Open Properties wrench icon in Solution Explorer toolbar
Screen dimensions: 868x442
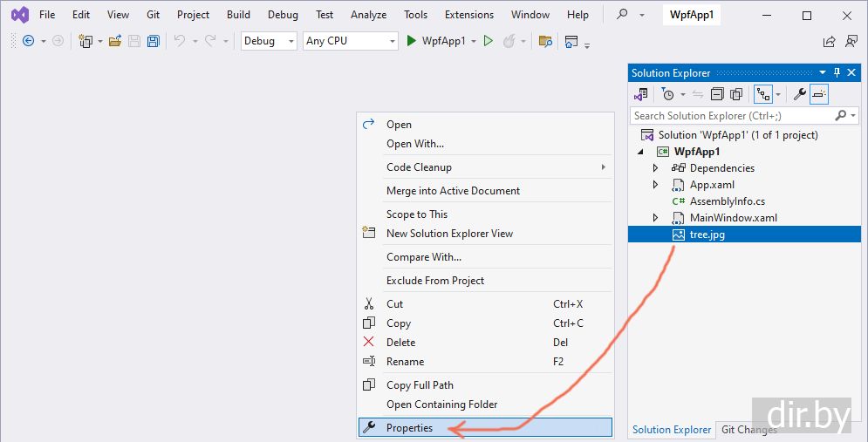pyautogui.click(x=798, y=94)
